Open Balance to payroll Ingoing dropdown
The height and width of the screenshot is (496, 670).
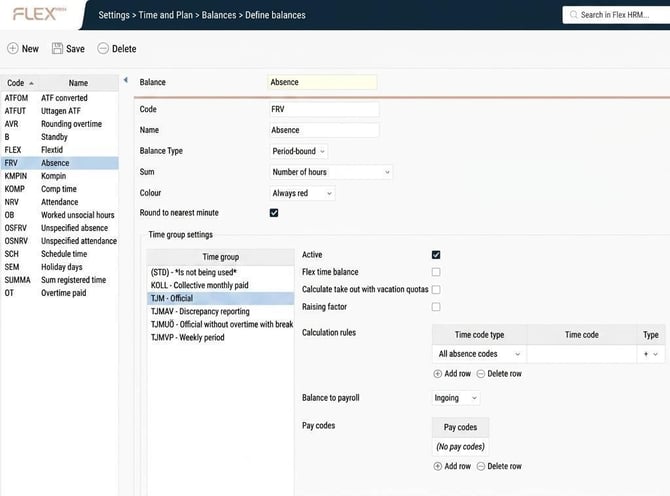click(x=455, y=398)
